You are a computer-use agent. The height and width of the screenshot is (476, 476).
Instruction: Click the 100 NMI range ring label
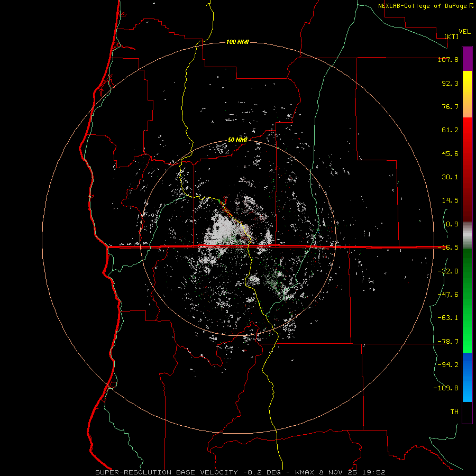click(237, 42)
